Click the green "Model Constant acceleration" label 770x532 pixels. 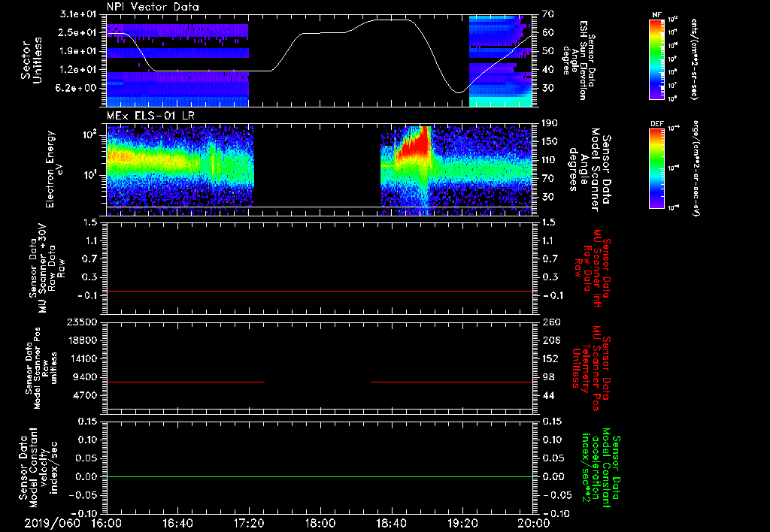(601, 467)
